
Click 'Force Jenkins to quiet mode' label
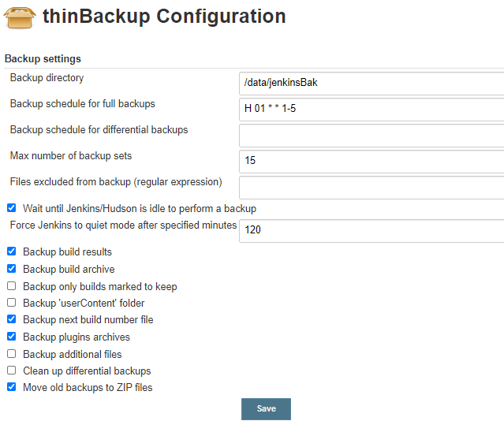(x=123, y=225)
